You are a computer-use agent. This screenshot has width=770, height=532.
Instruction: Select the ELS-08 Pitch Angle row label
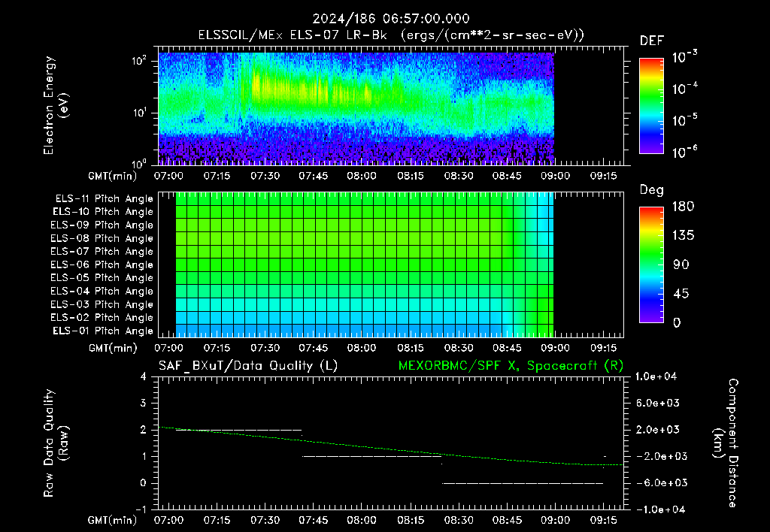click(102, 238)
